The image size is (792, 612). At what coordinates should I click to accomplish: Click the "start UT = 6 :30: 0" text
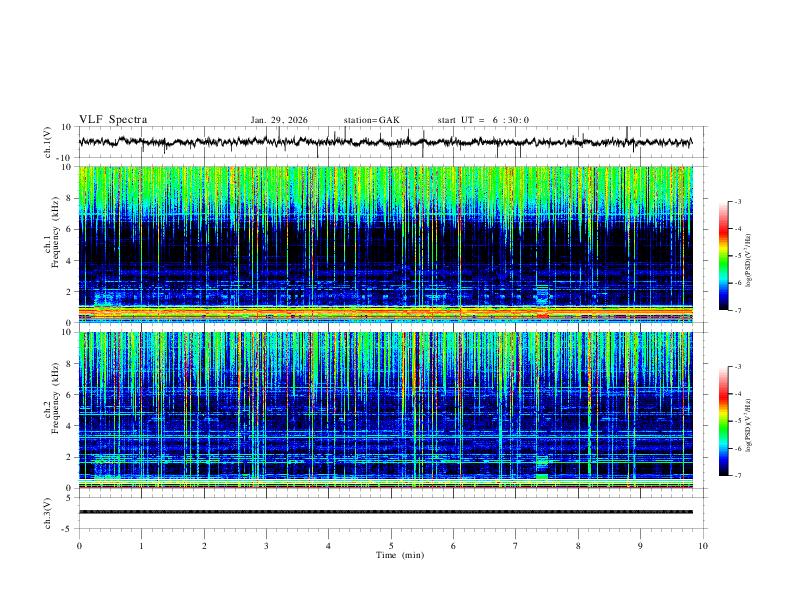[483, 120]
